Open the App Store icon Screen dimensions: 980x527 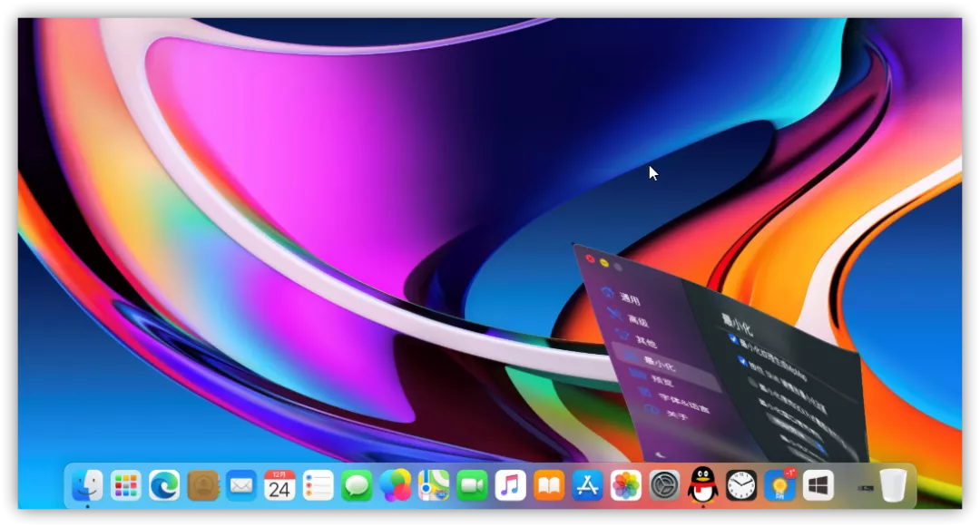587,485
